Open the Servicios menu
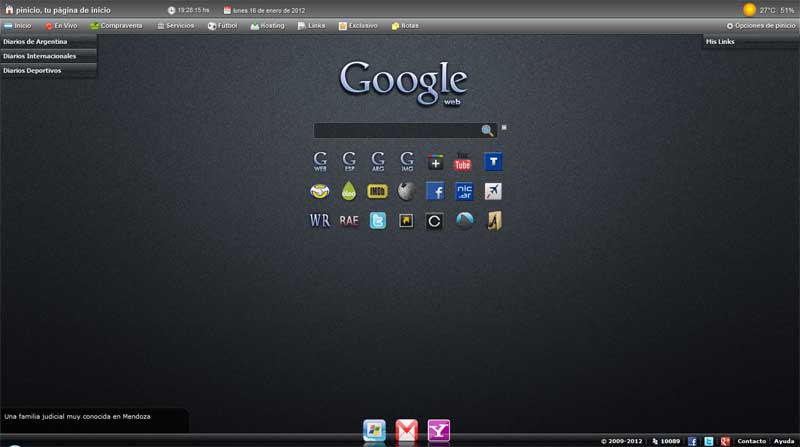800x447 pixels. 175,25
